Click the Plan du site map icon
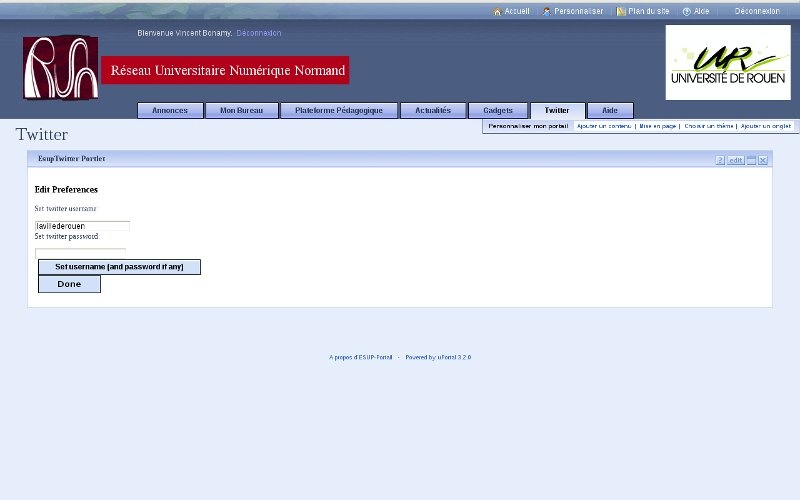Screen dimensions: 800x500 [x=621, y=12]
